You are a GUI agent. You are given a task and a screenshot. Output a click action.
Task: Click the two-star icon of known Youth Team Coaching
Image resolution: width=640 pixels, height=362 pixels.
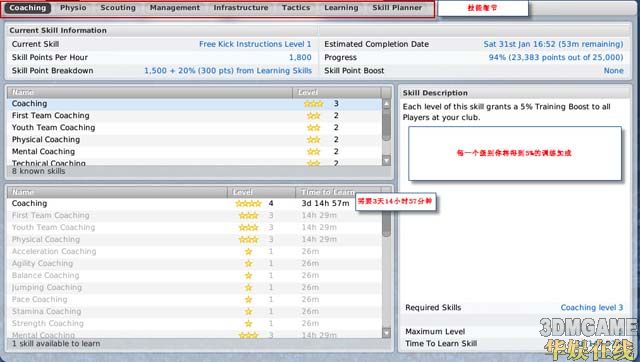[313, 128]
